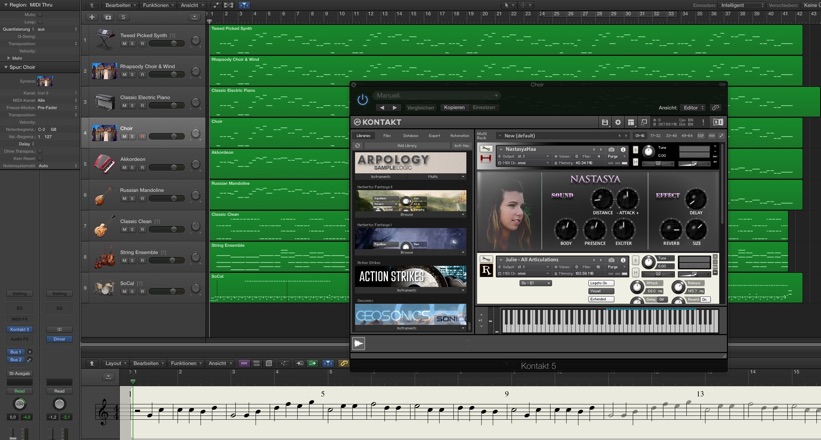The image size is (821, 440).
Task: Open Ansicht Editor dropdown in plugin window
Action: pos(693,107)
